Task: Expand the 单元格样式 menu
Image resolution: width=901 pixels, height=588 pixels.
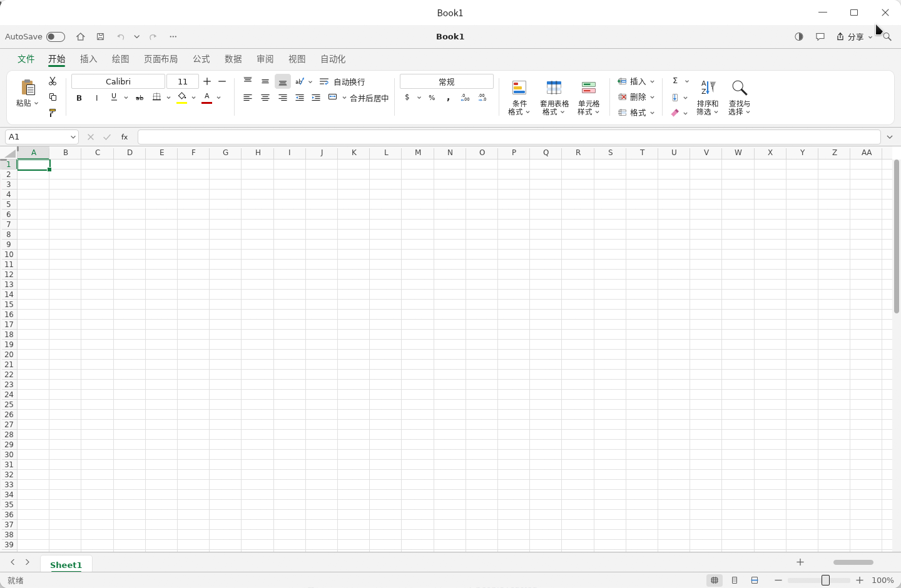Action: click(589, 98)
